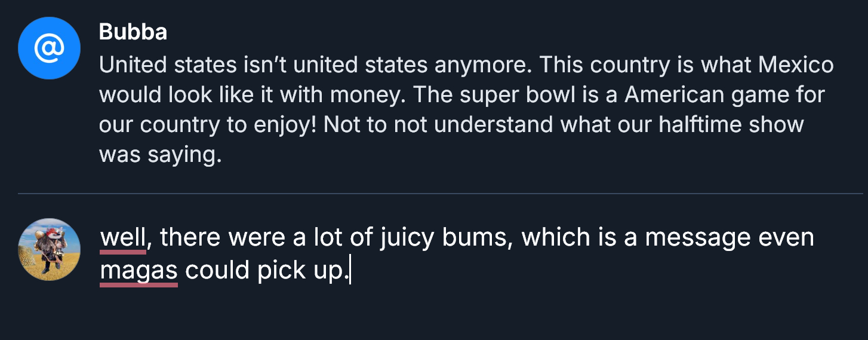Click the word "juicy" in the reply
The width and height of the screenshot is (868, 340).
[x=408, y=238]
